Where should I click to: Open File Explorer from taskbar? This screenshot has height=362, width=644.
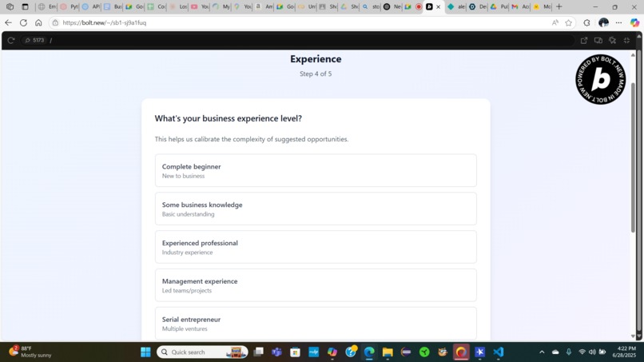coord(388,352)
